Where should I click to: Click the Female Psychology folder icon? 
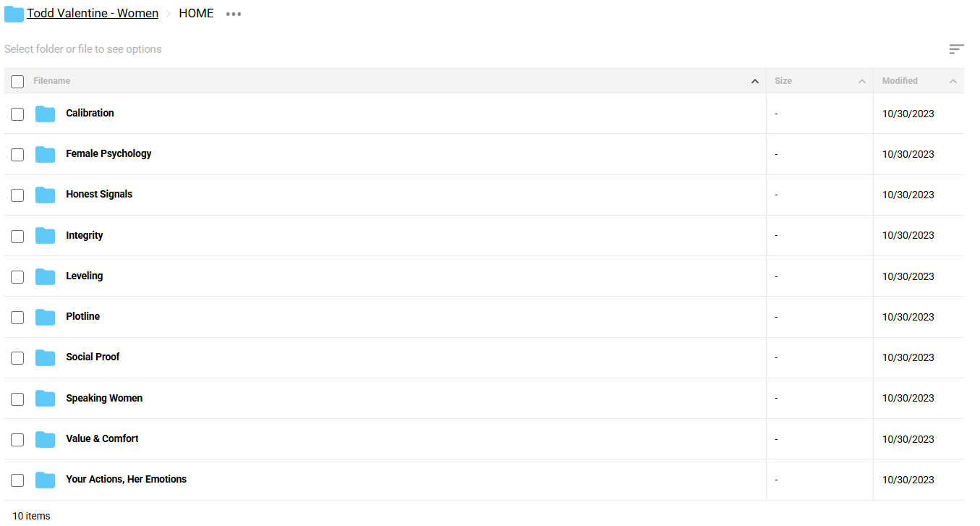pyautogui.click(x=45, y=154)
